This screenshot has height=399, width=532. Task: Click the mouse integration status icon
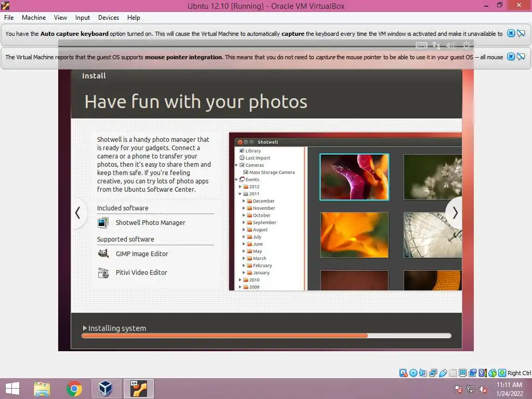coord(493,373)
